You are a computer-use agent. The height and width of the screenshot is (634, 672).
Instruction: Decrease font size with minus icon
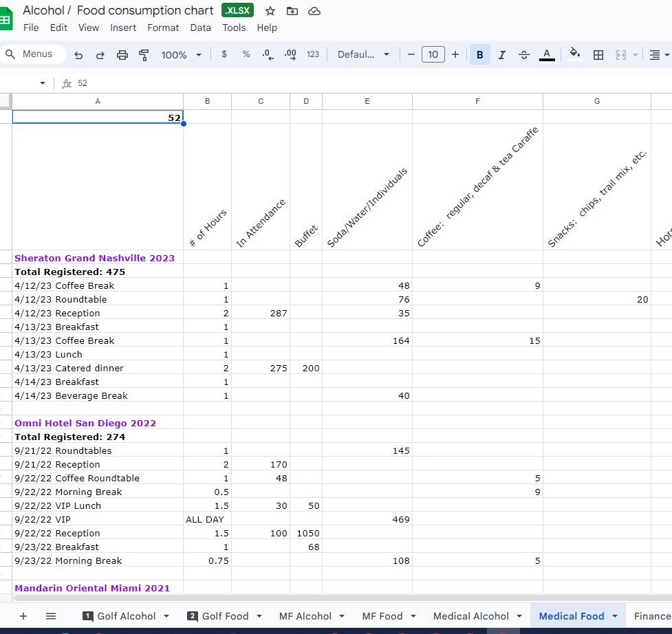click(411, 54)
